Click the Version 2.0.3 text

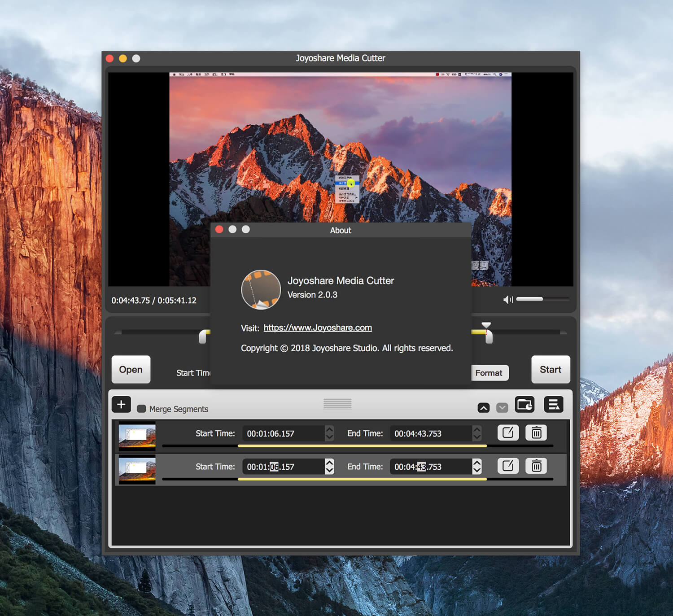pyautogui.click(x=312, y=295)
